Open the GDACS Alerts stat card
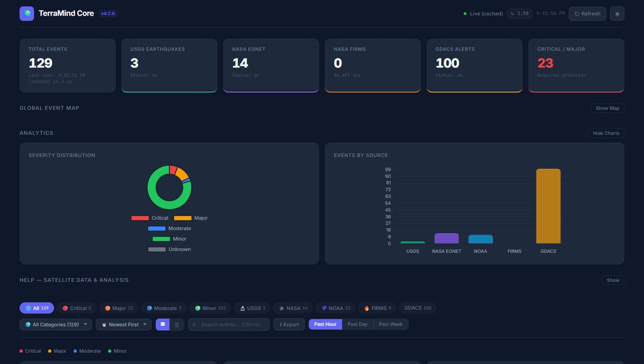 point(474,65)
